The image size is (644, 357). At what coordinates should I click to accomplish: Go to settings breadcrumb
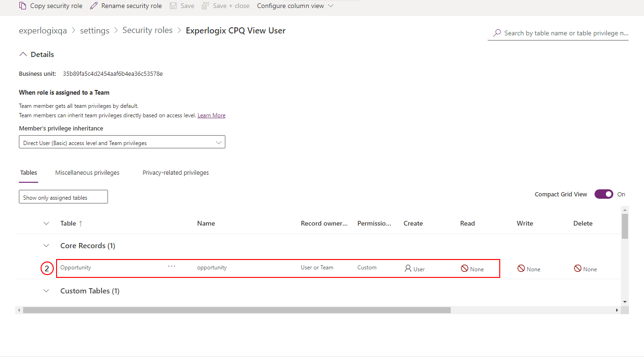(95, 31)
